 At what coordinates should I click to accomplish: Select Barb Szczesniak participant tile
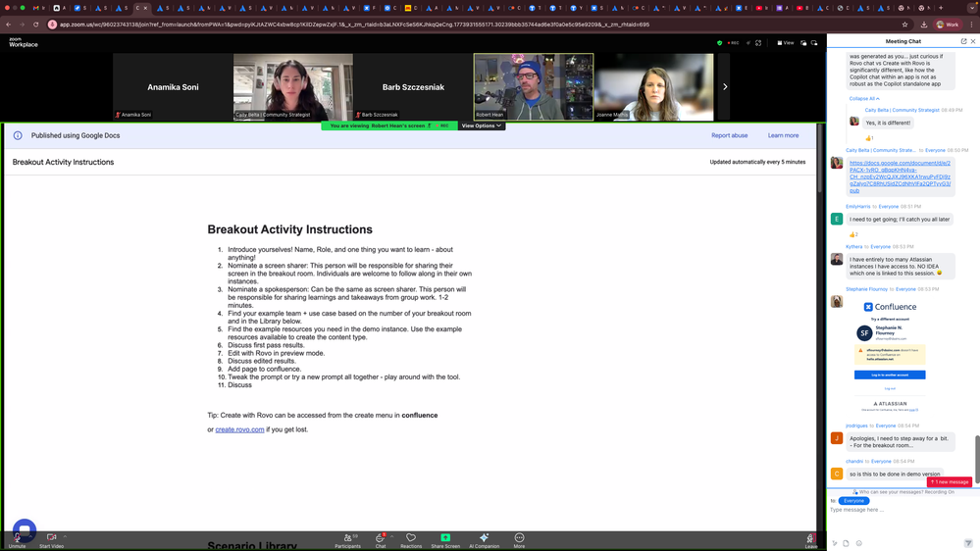(413, 87)
